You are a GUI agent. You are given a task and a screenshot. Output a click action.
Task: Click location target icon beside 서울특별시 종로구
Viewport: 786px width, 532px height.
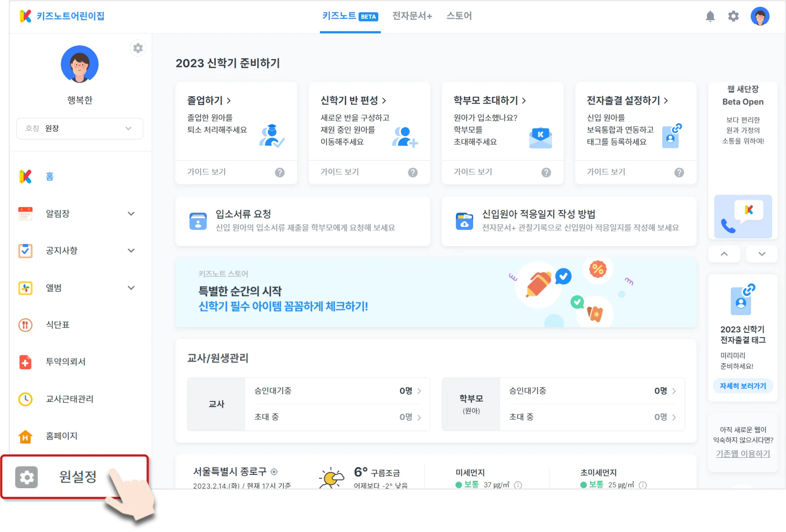point(274,471)
